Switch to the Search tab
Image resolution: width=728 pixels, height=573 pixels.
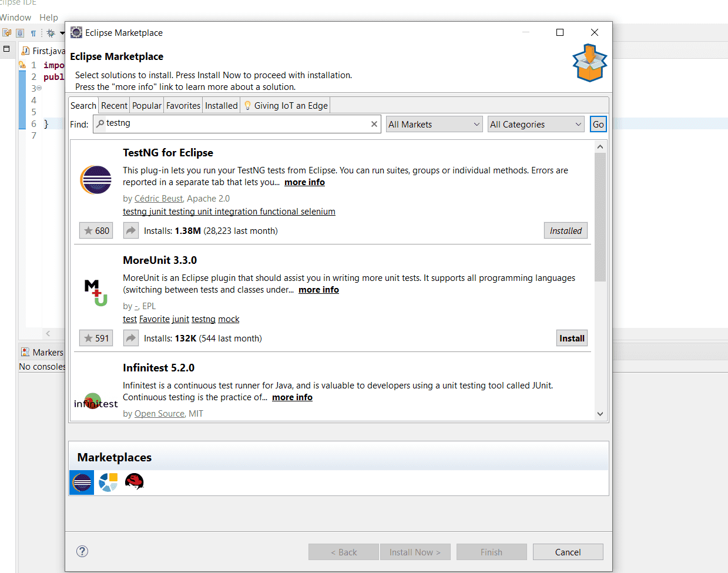tap(83, 105)
